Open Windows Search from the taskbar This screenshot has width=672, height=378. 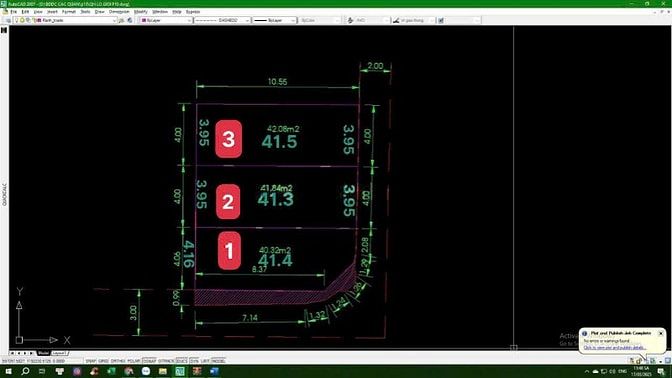click(x=25, y=371)
